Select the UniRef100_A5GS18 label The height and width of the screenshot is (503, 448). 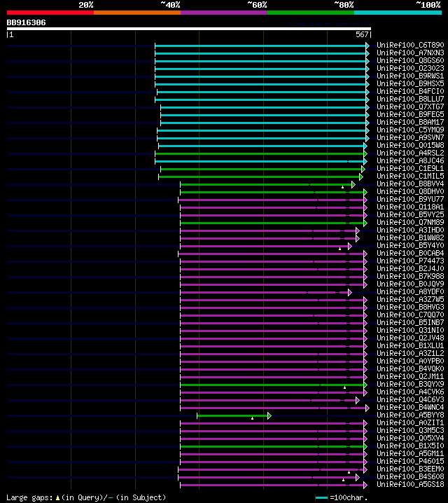pos(410,484)
